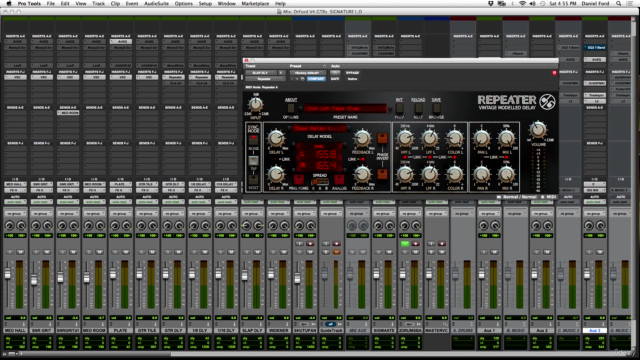Screen dimensions: 640x360
Task: Click the SPREAD selector switch
Action: [x=320, y=181]
